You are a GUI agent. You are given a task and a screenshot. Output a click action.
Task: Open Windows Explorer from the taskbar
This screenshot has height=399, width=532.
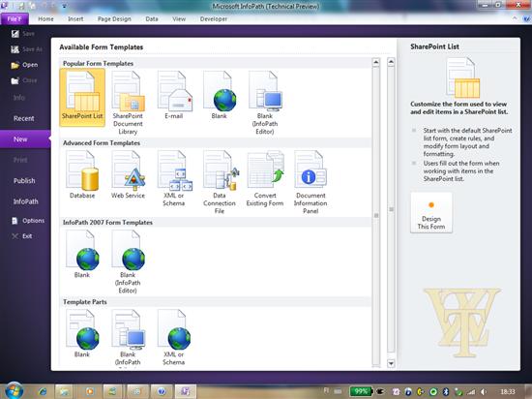tap(65, 391)
